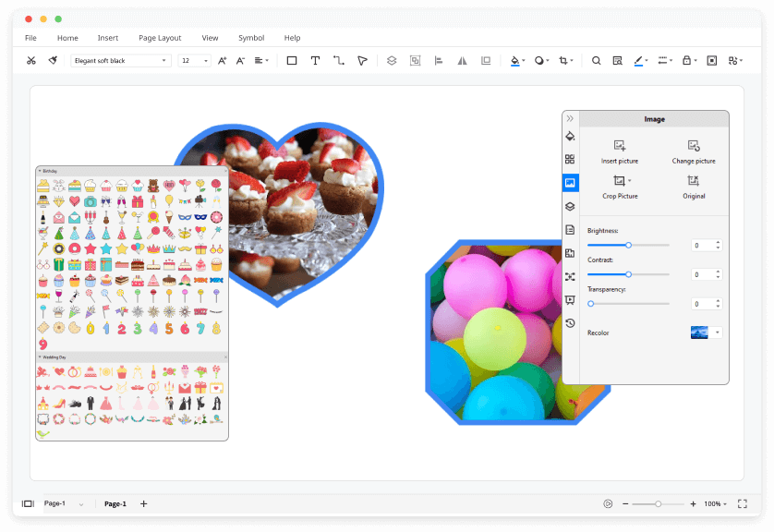Open the Help menu
Viewport: 774px width, 532px height.
tap(292, 38)
